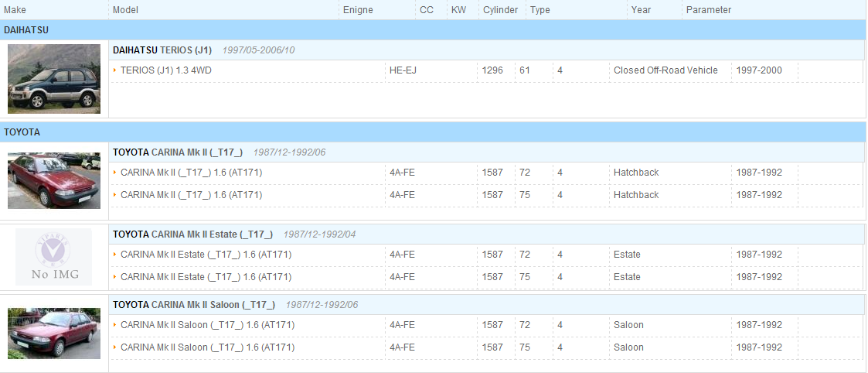Screen dimensions: 868x373
Task: Open the 72 KW CARINA Mk II Saloon link
Action: click(x=208, y=325)
